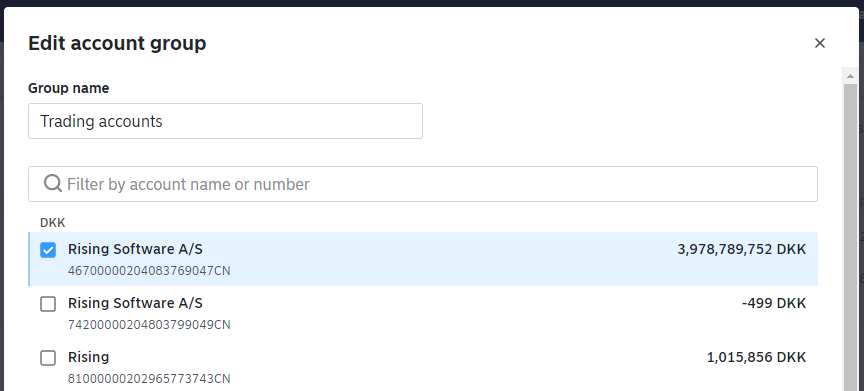
Task: Click the magnifying glass filter icon
Action: pos(52,183)
